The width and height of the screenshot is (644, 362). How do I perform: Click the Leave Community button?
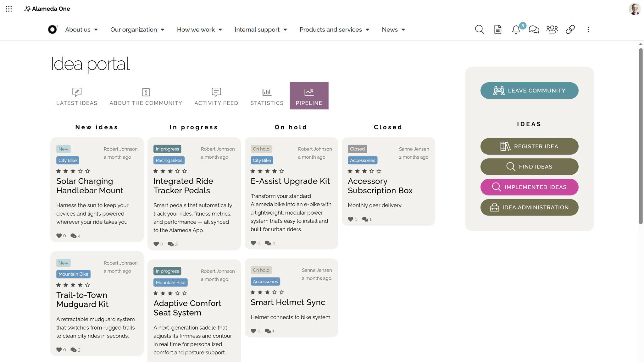(529, 90)
